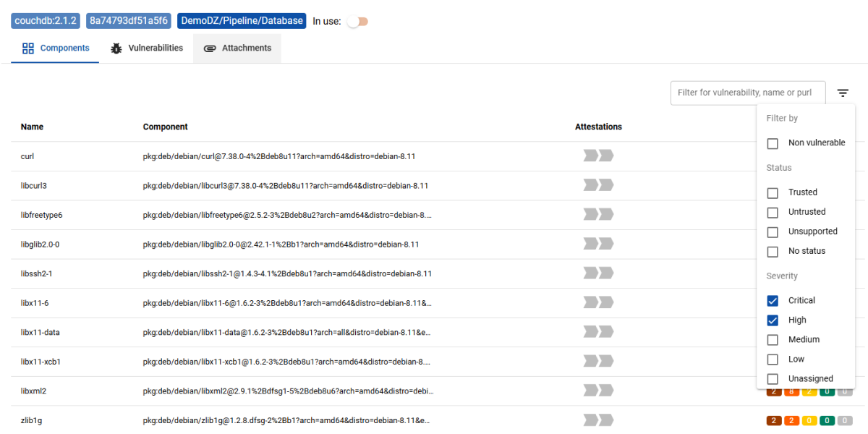Select the libxml2 row name

coord(34,391)
